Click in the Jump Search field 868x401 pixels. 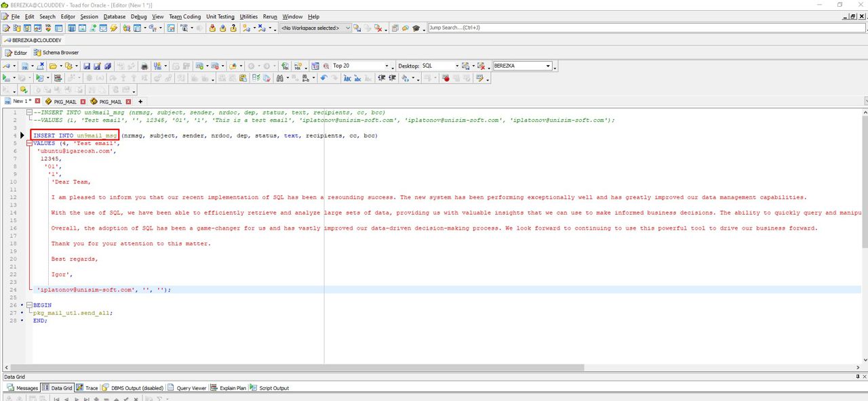646,28
